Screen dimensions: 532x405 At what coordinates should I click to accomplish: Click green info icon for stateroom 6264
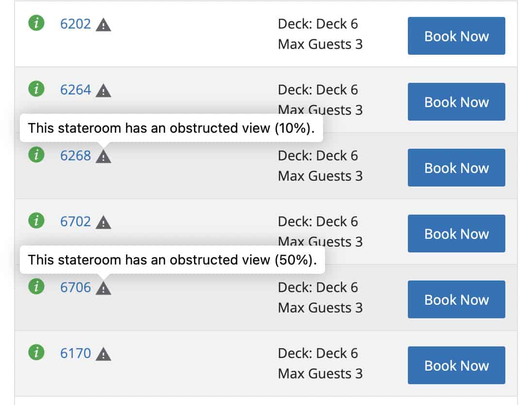pos(36,89)
